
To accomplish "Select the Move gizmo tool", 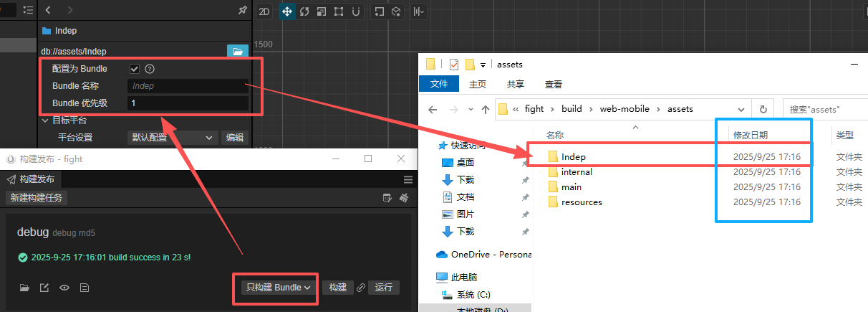I will tap(287, 11).
